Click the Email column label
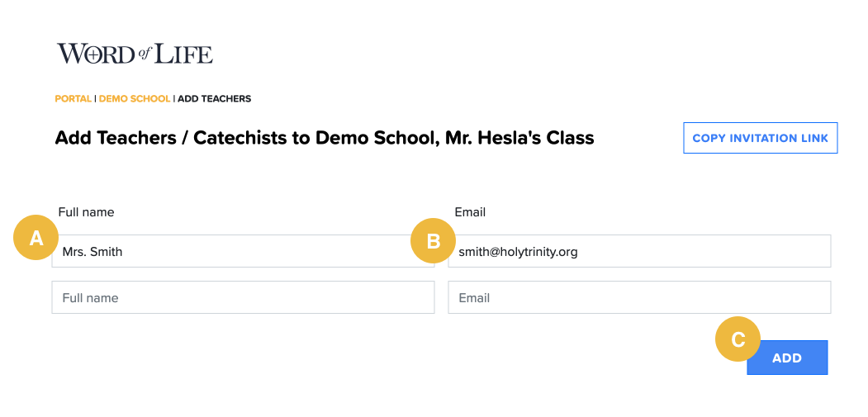 tap(470, 212)
